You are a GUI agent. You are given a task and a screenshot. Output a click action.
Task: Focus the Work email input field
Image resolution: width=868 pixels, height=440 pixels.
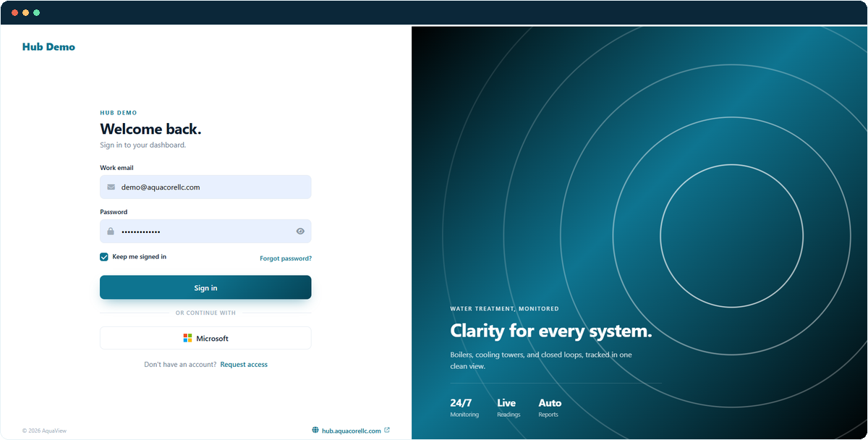[x=205, y=187]
